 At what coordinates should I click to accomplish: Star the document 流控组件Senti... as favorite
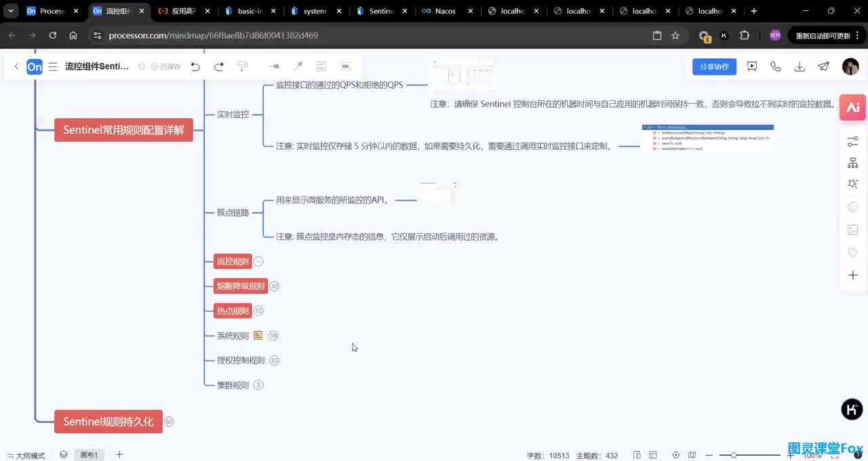pos(142,66)
